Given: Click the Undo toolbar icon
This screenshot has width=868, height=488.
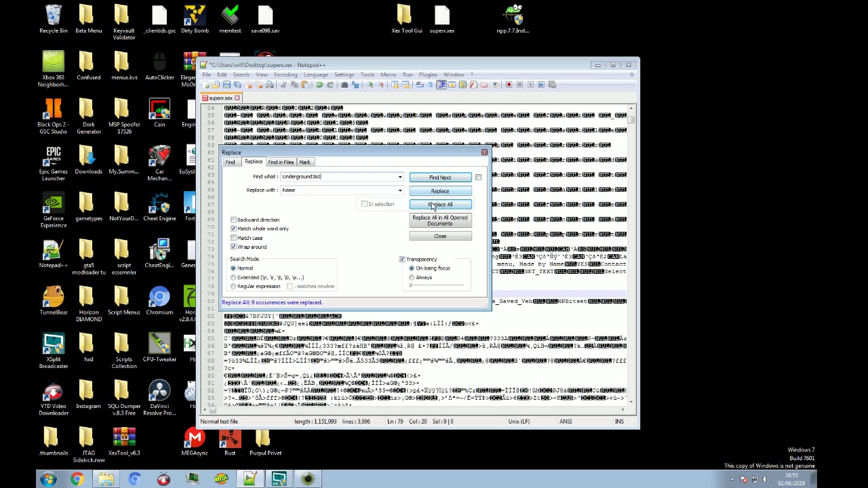Looking at the screenshot, I should (x=319, y=85).
